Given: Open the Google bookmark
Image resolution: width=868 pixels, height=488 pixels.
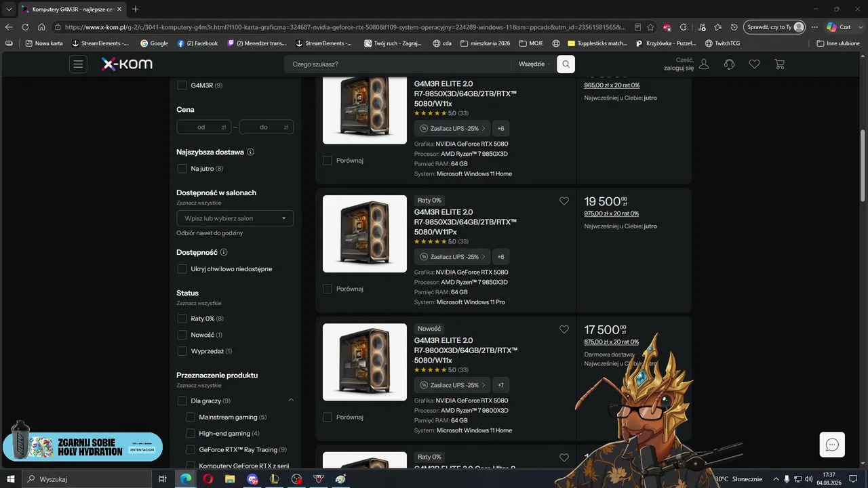Looking at the screenshot, I should point(154,43).
